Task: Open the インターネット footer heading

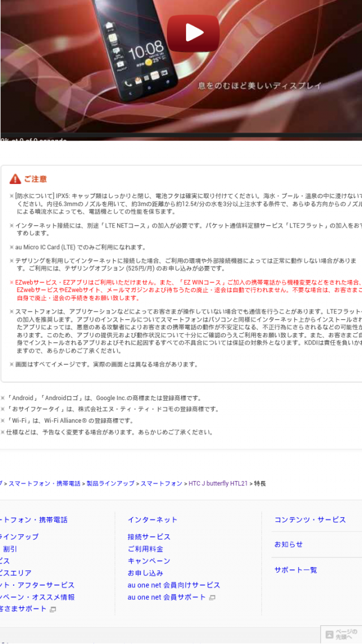Action: coord(152,520)
